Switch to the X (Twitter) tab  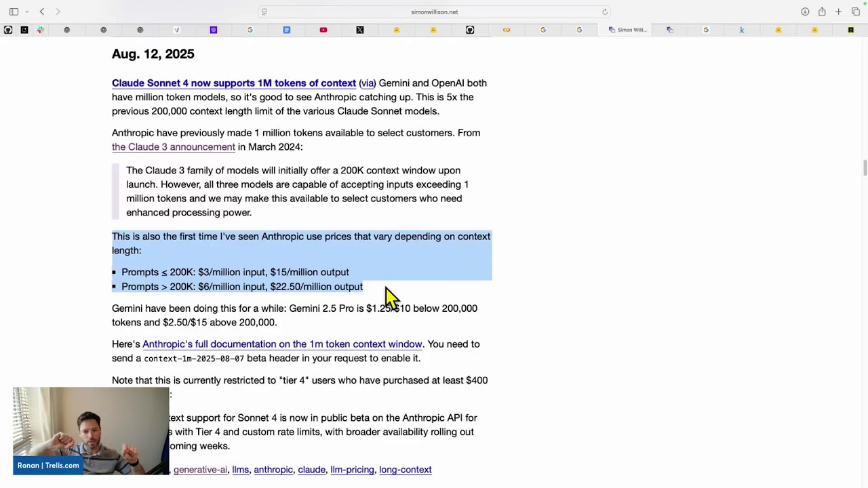(x=360, y=30)
